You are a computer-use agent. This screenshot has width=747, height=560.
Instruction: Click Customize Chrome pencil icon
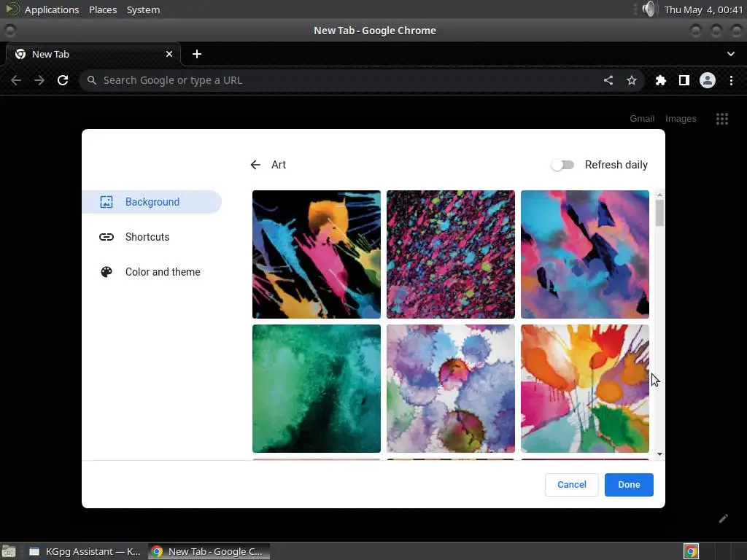coord(724,518)
